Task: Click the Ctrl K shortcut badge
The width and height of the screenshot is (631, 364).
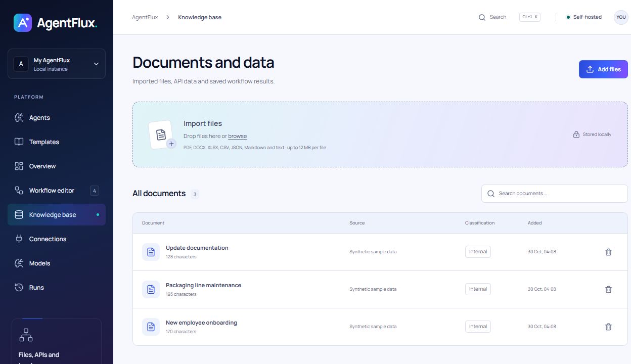Action: (529, 17)
